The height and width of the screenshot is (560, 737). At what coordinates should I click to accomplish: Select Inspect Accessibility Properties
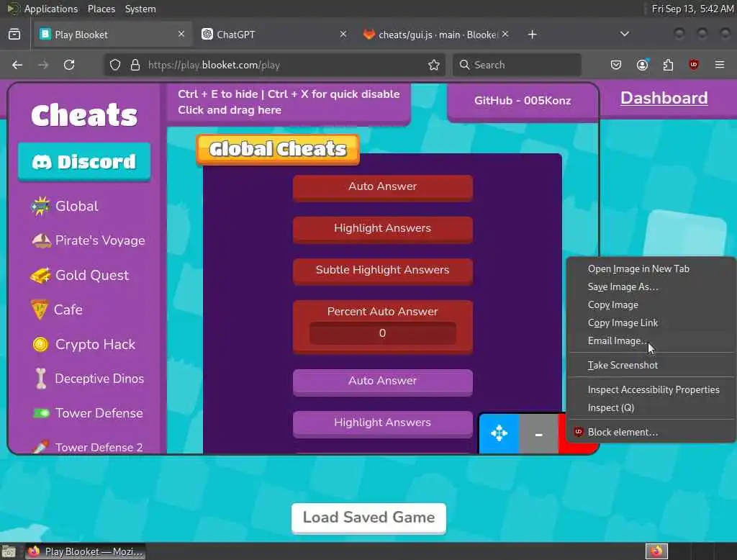point(651,390)
